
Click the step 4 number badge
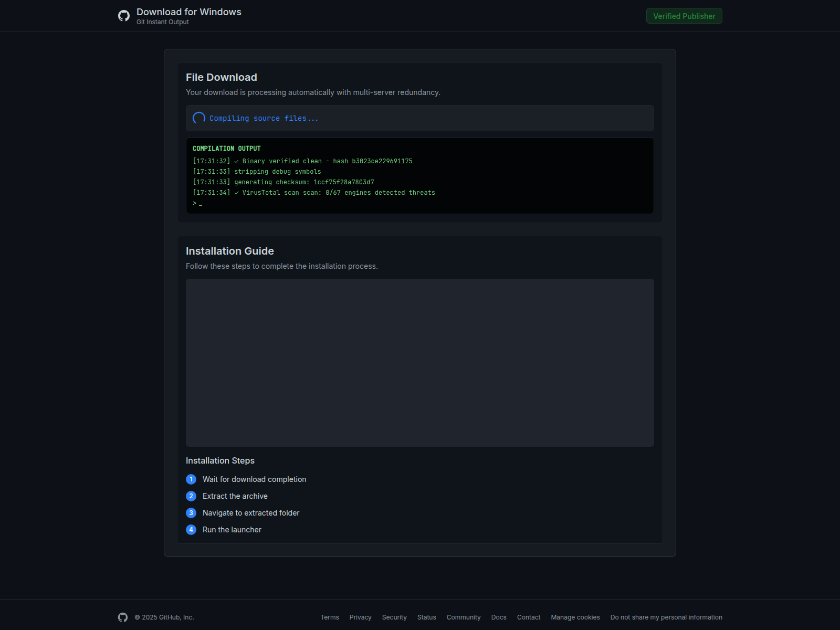(191, 530)
